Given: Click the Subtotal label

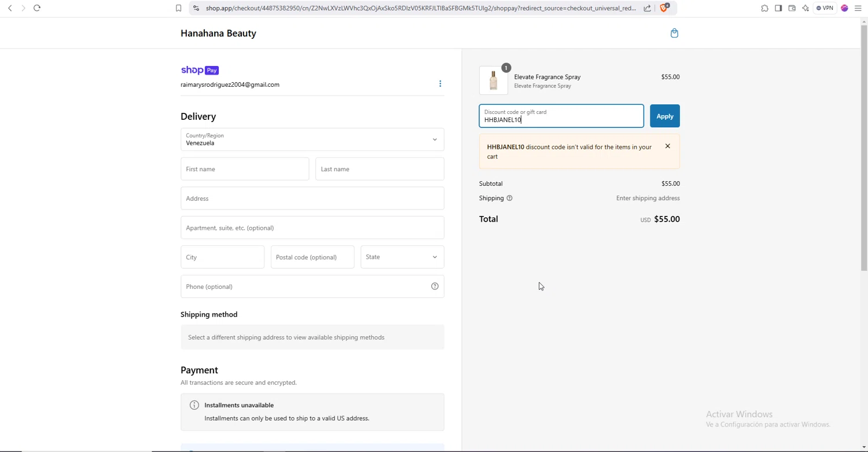Looking at the screenshot, I should (x=491, y=183).
